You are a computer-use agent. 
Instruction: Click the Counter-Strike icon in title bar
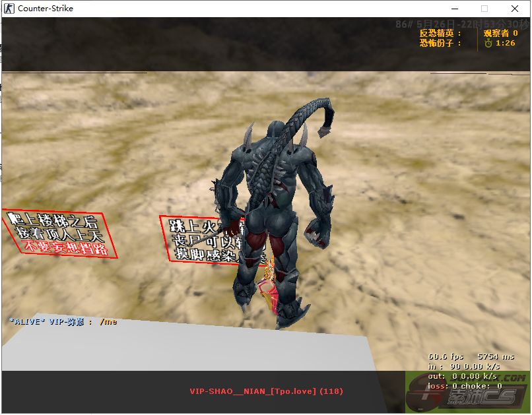coord(9,9)
